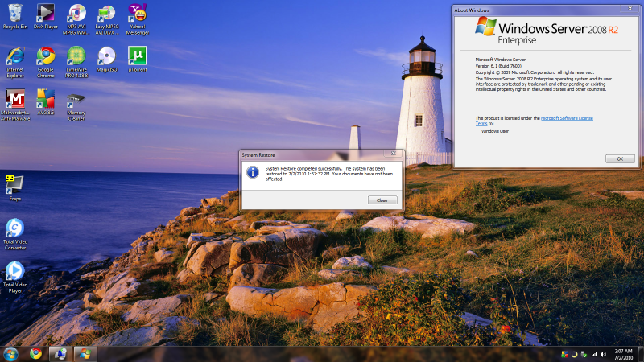Open Yahoo! Messenger desktop icon

(137, 19)
